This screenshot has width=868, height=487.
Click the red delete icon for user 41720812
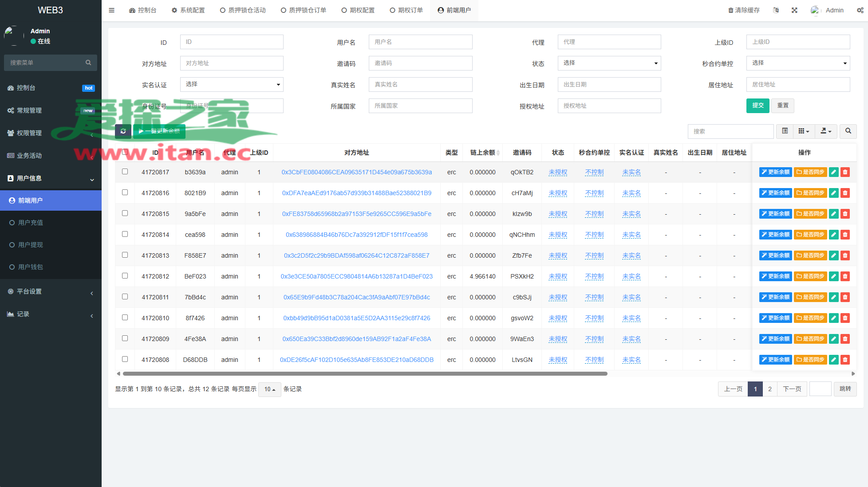click(845, 276)
